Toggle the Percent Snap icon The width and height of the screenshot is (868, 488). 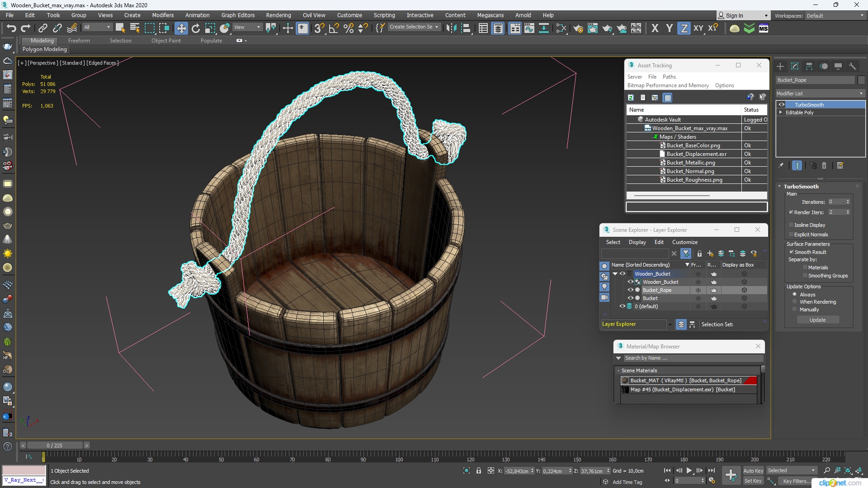349,28
